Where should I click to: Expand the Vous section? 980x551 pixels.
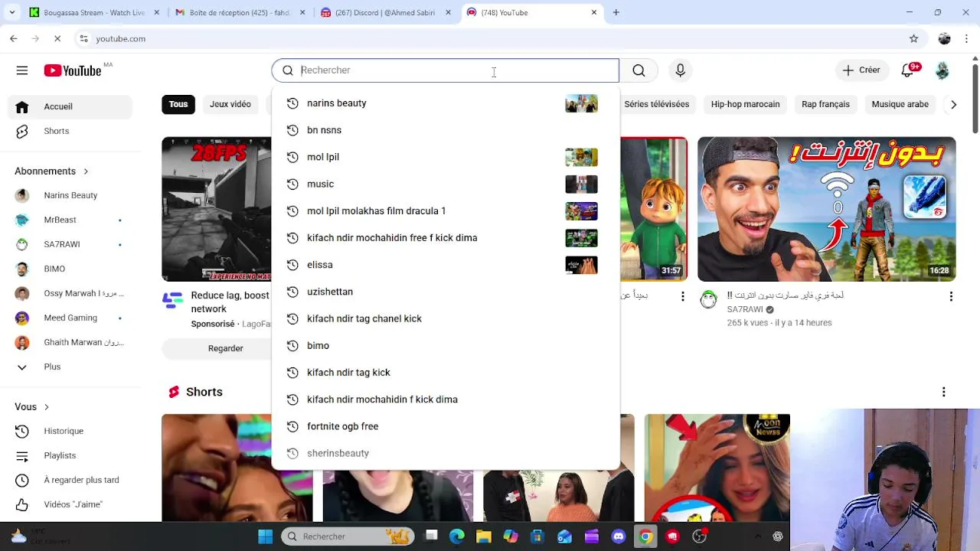32,407
